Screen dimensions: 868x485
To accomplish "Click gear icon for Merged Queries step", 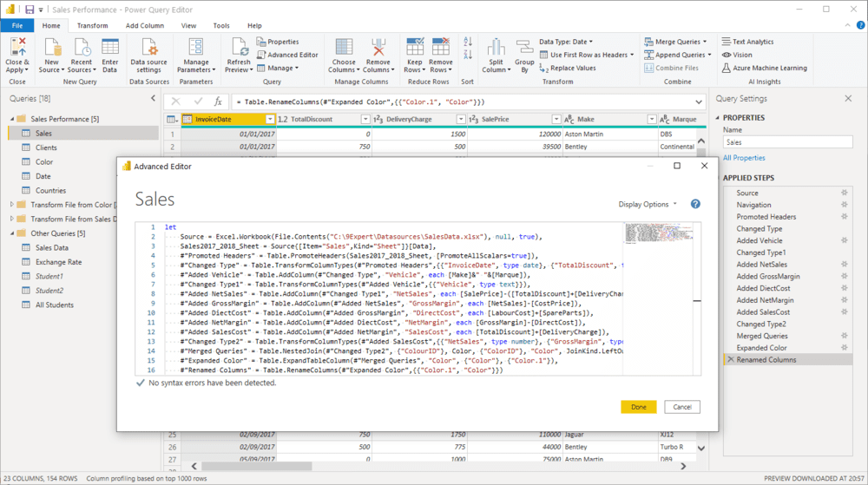I will pos(845,336).
